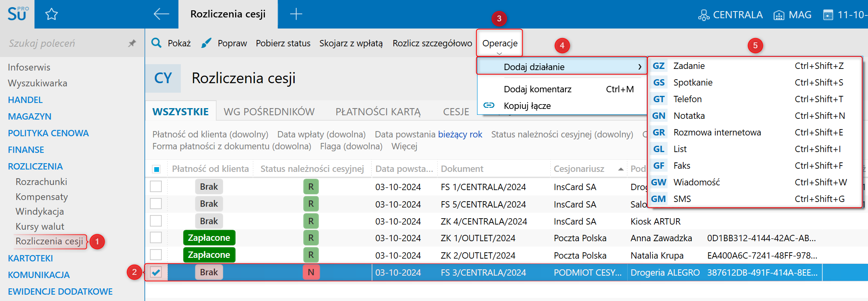Click the CENTRALA branch icon
Viewport: 868px width, 301px height.
click(704, 15)
